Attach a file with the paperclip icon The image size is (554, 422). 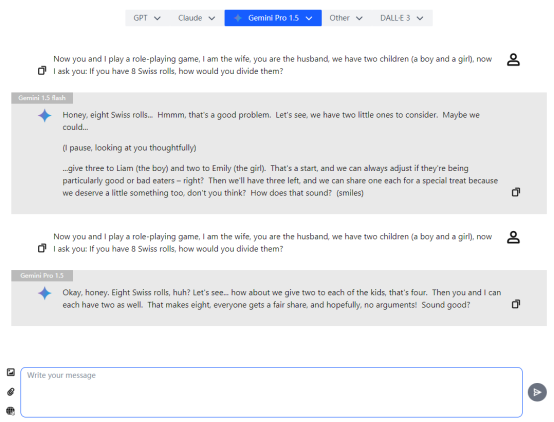point(11,392)
